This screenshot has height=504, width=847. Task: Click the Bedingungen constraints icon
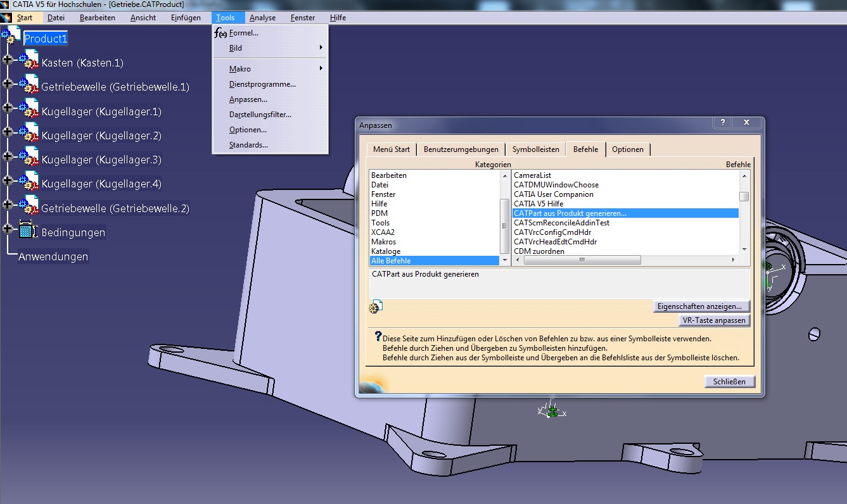[x=29, y=230]
